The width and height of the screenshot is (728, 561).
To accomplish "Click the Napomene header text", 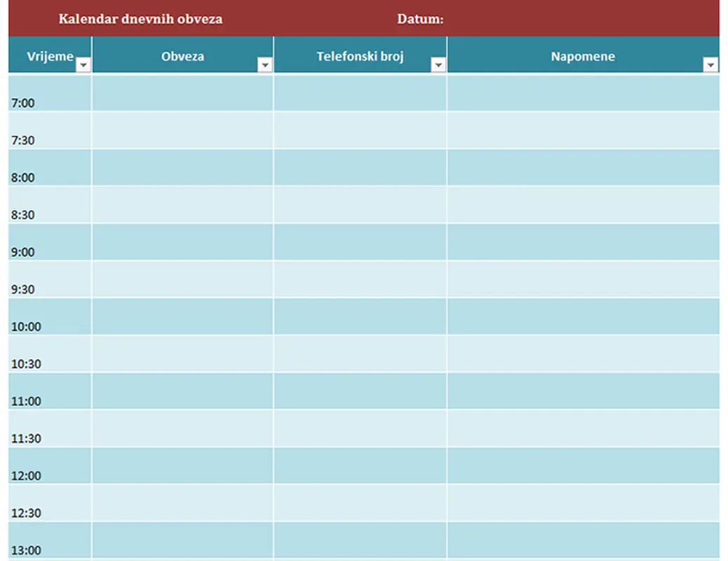I will tap(582, 56).
